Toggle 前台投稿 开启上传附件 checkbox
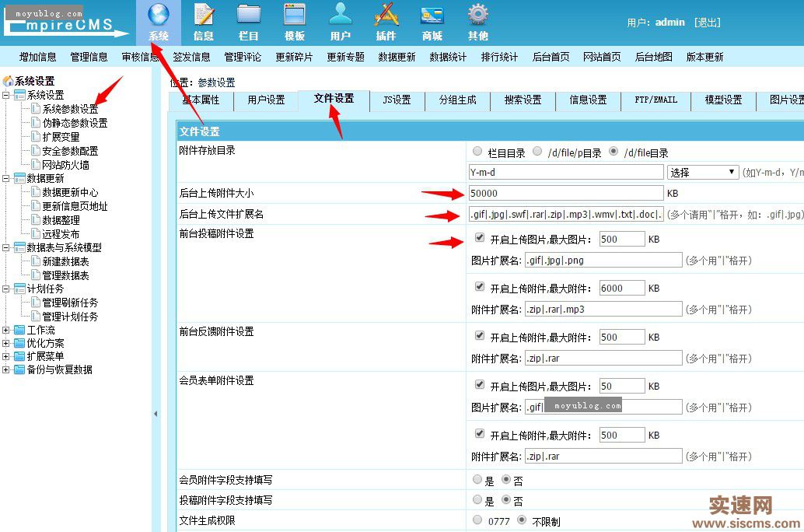Viewport: 804px width, 532px height. pos(480,287)
